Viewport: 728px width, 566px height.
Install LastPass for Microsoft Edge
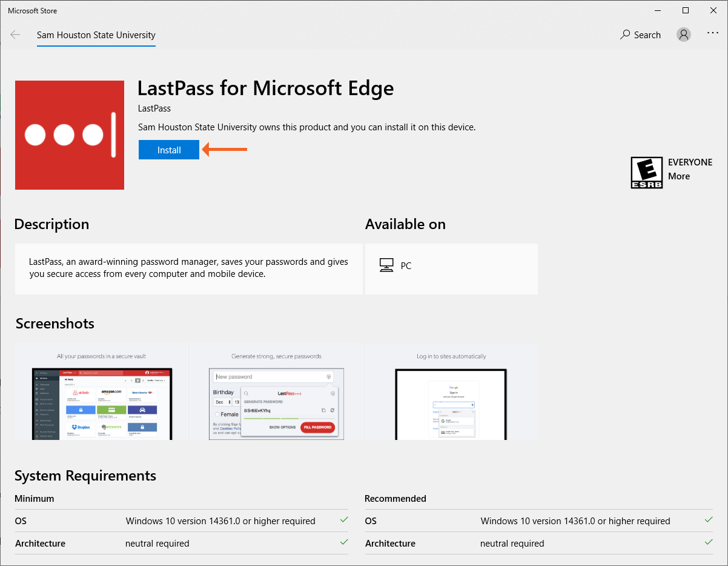(168, 149)
